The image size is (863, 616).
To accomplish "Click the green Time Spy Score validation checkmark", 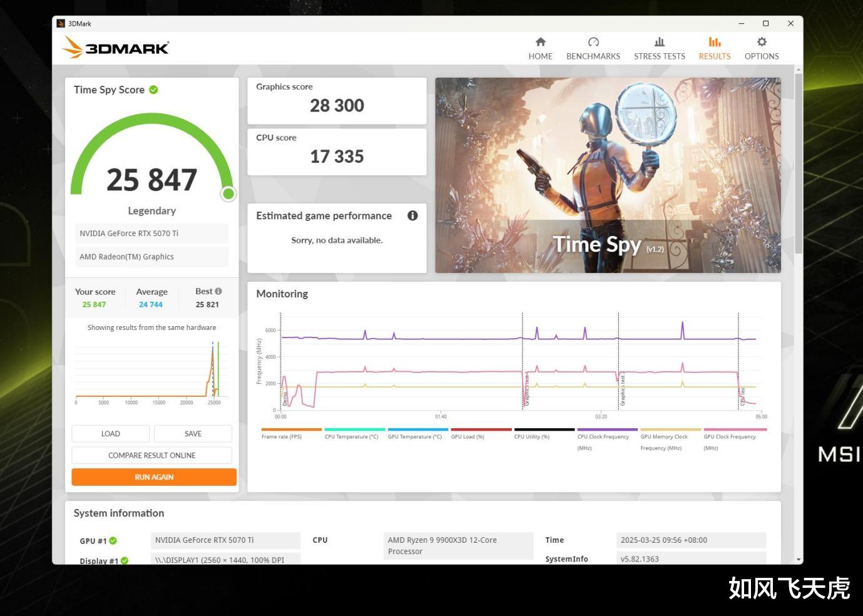I will 153,90.
